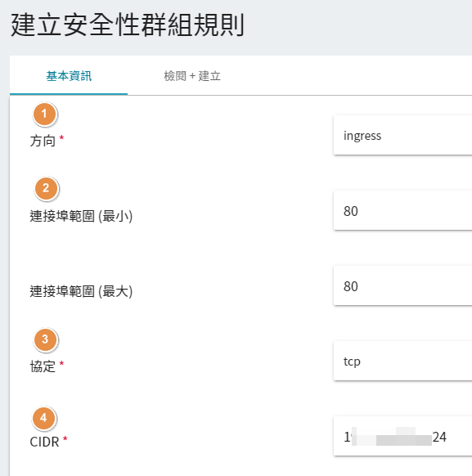Click the red asterisk beside CIDR

point(65,438)
